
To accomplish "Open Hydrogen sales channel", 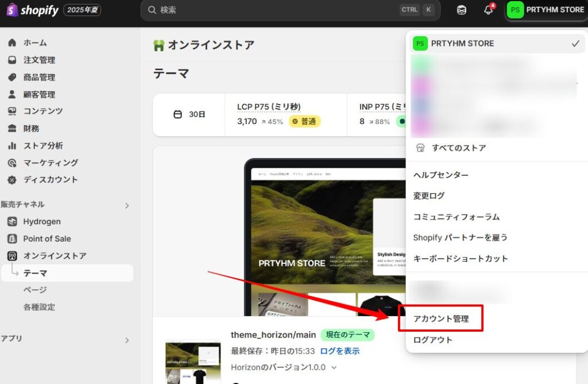I will coord(42,221).
